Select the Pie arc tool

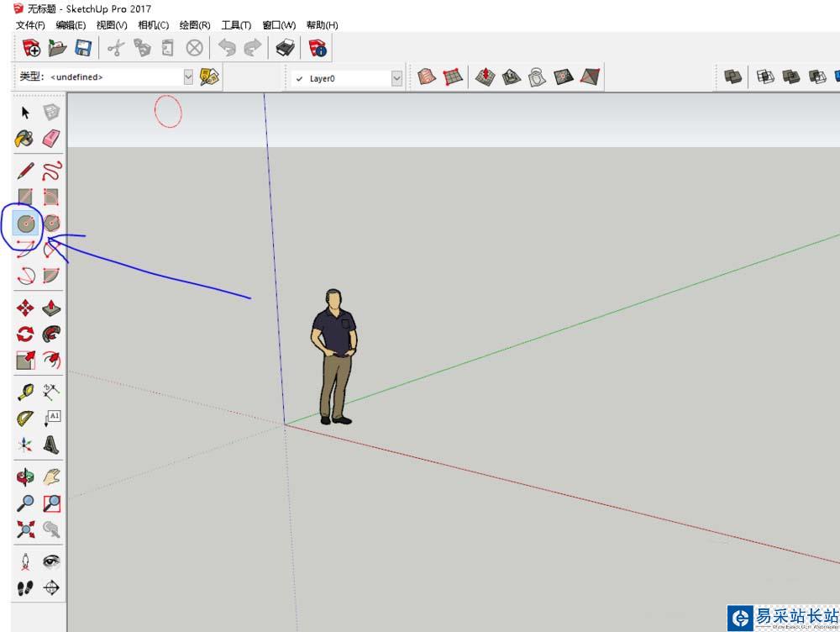[51, 276]
